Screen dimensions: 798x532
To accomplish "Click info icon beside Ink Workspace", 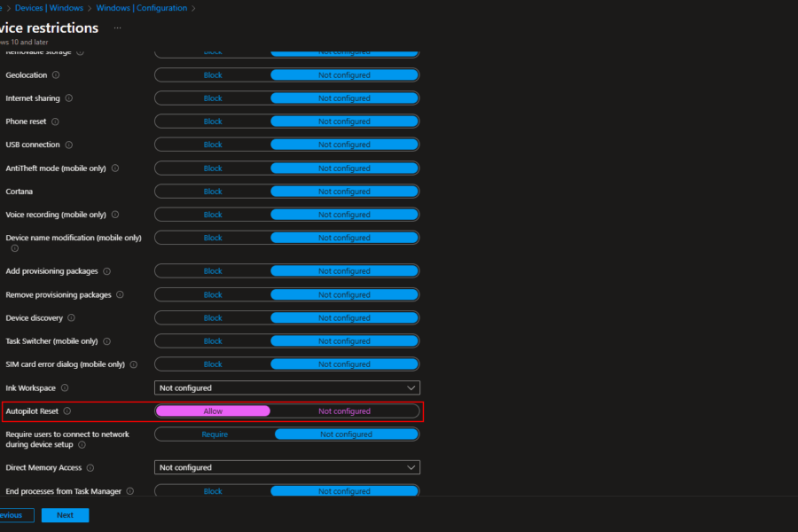I will [65, 387].
